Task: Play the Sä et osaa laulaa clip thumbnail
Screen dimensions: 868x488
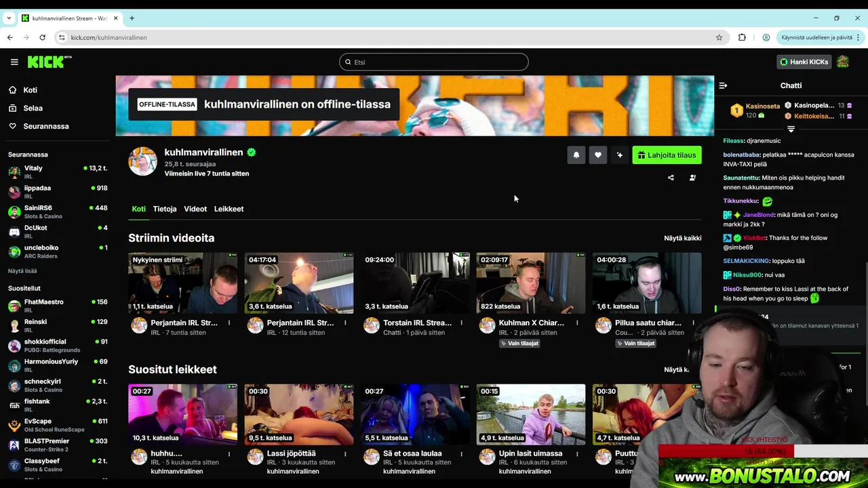Action: 415,415
